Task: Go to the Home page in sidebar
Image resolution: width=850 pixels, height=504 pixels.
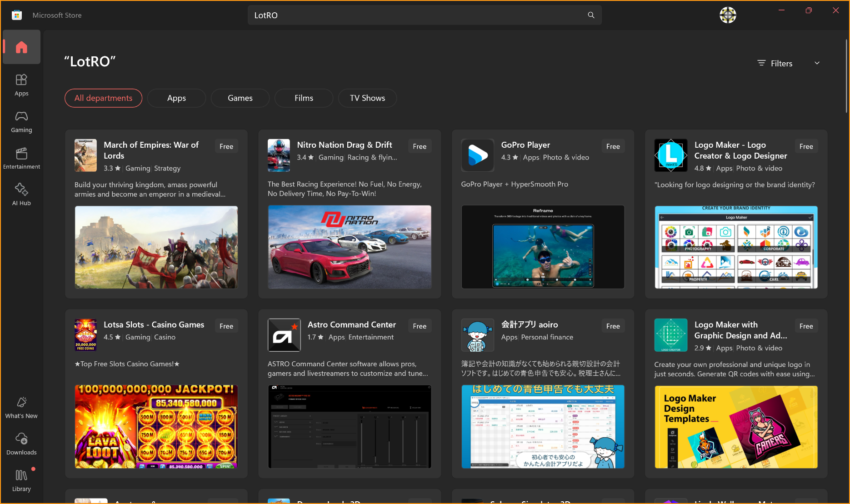Action: tap(21, 47)
